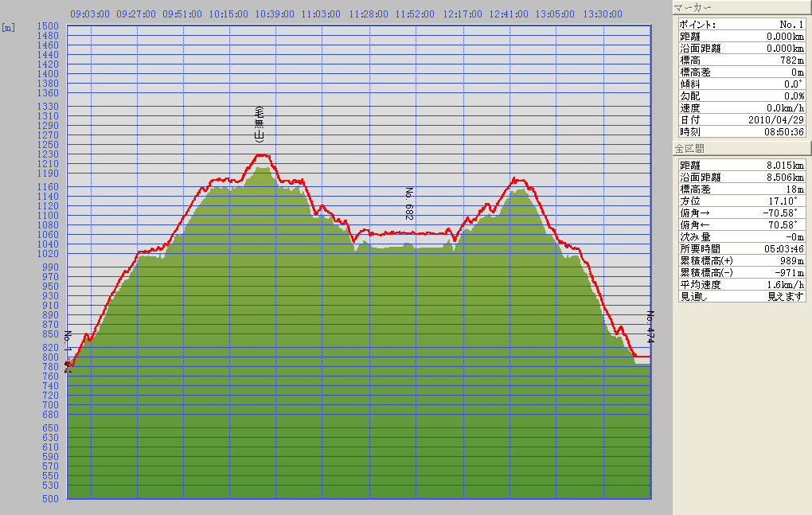Screen dimensions: 812x515
Task: Select the 日付 row showing 2010/04/29
Action: click(742, 119)
